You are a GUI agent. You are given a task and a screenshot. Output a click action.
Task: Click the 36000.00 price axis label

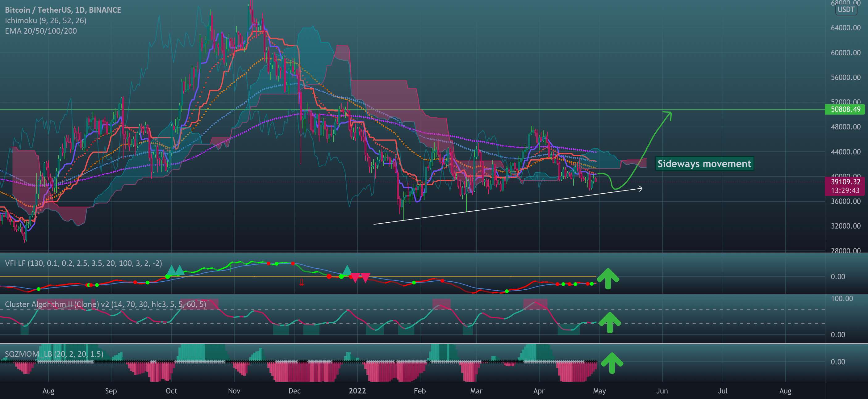click(x=845, y=202)
